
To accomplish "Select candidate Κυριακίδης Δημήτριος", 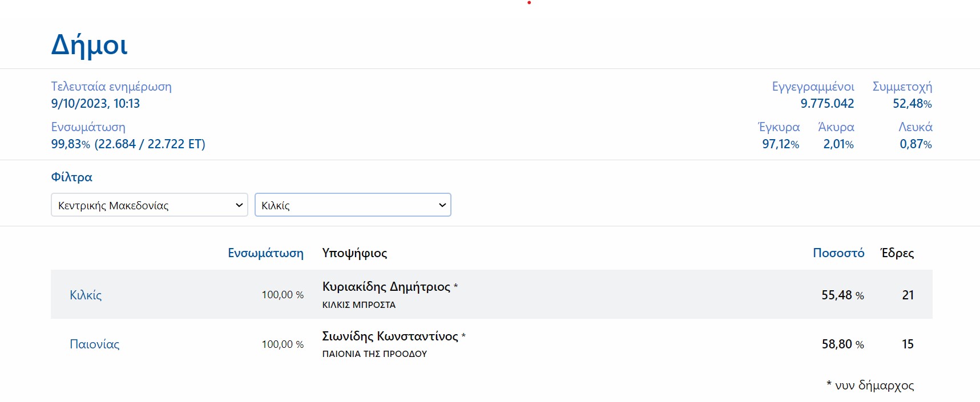I will click(x=386, y=287).
